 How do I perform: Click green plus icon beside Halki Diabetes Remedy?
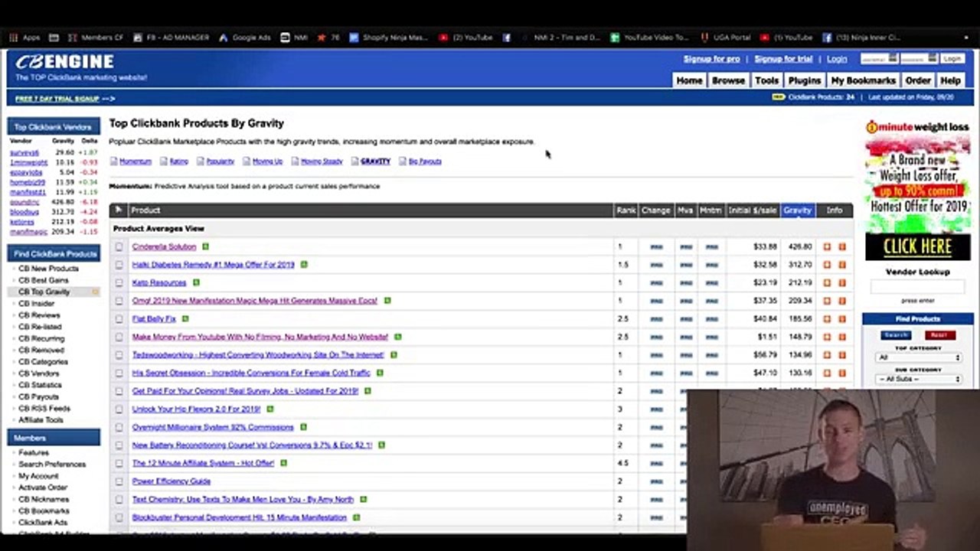304,265
